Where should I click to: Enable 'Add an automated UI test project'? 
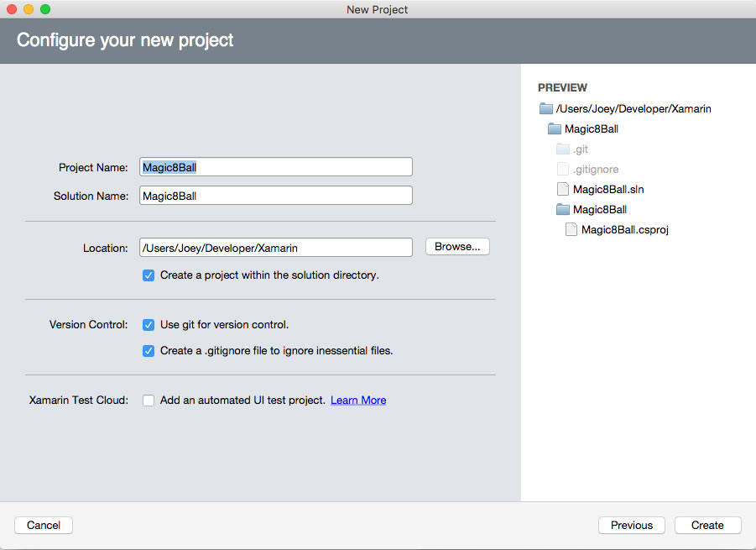coord(149,401)
